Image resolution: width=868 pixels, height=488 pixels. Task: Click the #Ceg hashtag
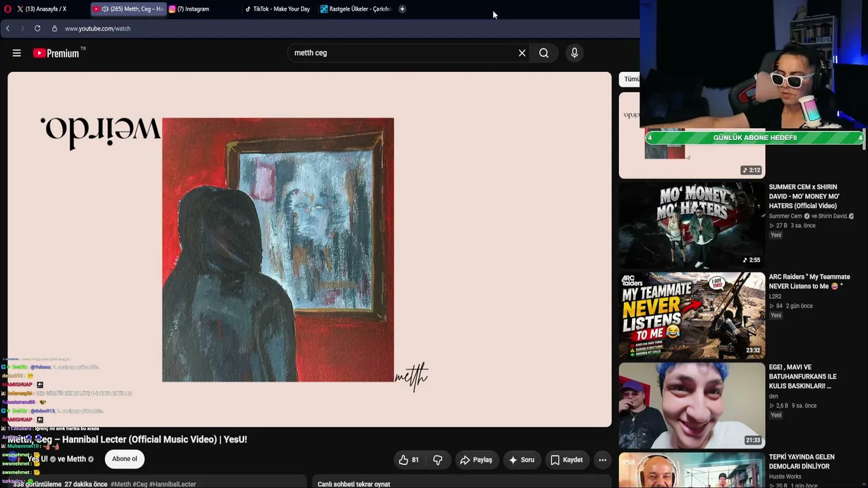pos(140,484)
